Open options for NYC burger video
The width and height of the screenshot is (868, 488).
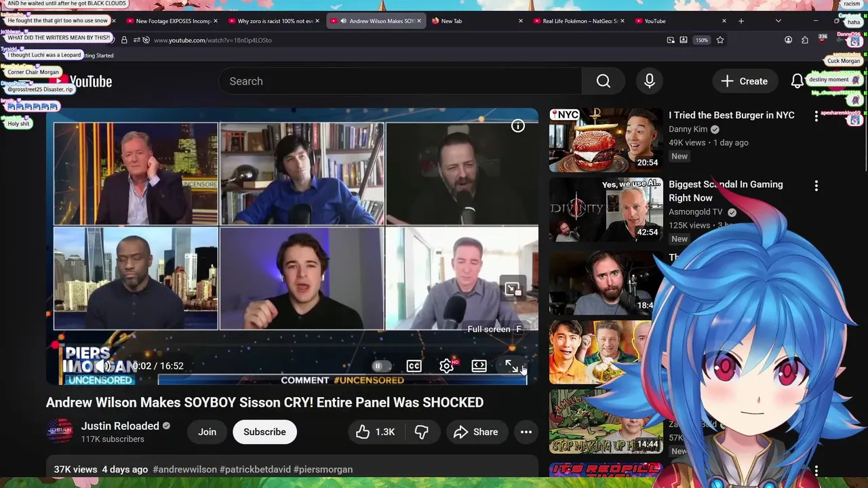(x=816, y=116)
